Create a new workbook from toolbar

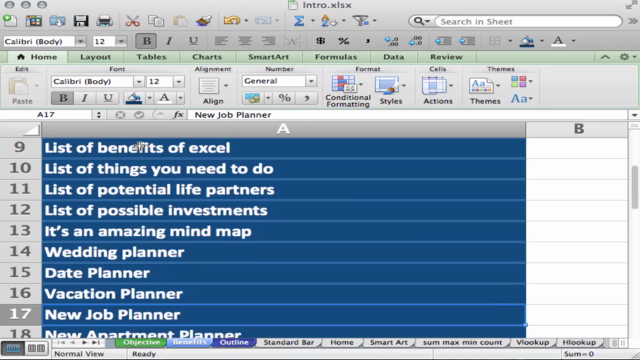[x=10, y=20]
